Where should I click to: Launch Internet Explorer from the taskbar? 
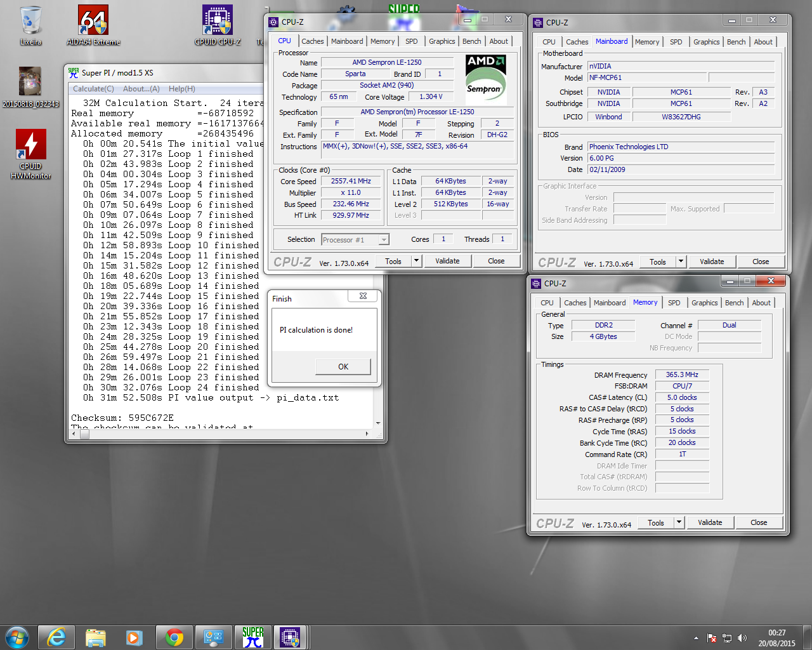tap(56, 637)
